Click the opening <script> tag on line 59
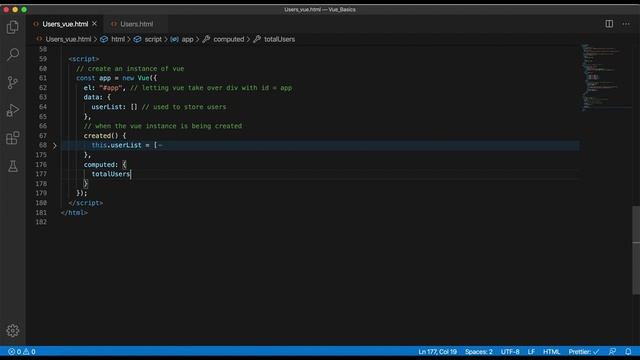640x360 pixels. (x=84, y=59)
